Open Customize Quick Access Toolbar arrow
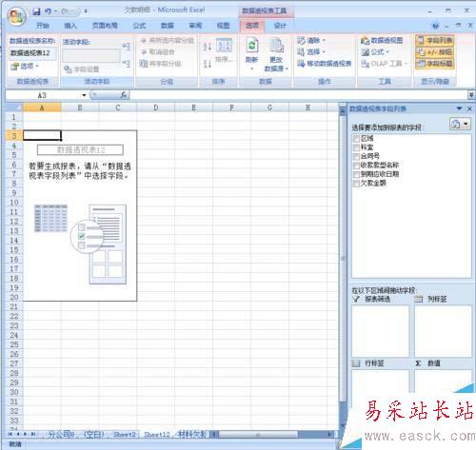Viewport: 476px width, 450px height. 86,11
